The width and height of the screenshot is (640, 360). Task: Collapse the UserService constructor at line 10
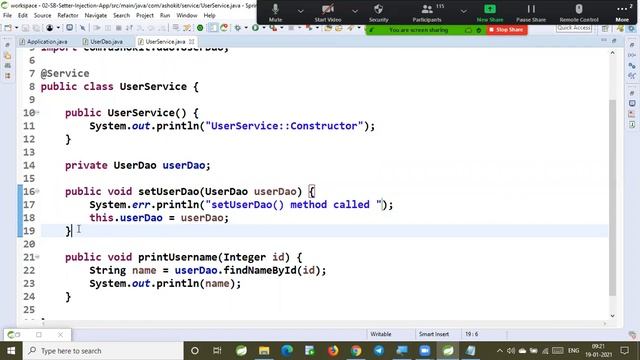[x=37, y=112]
